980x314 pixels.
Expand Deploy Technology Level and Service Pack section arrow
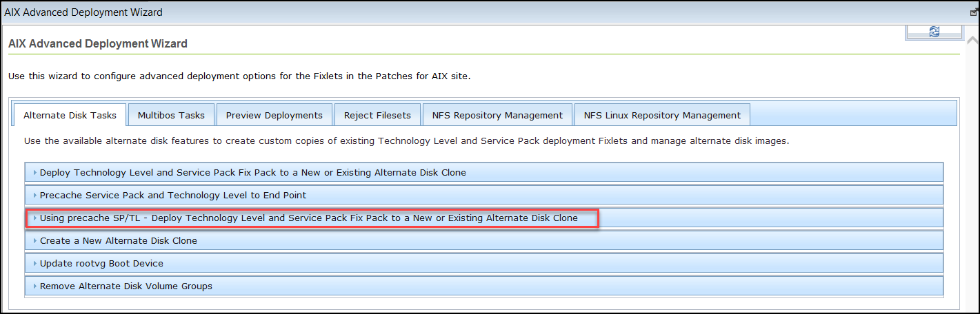[x=35, y=172]
